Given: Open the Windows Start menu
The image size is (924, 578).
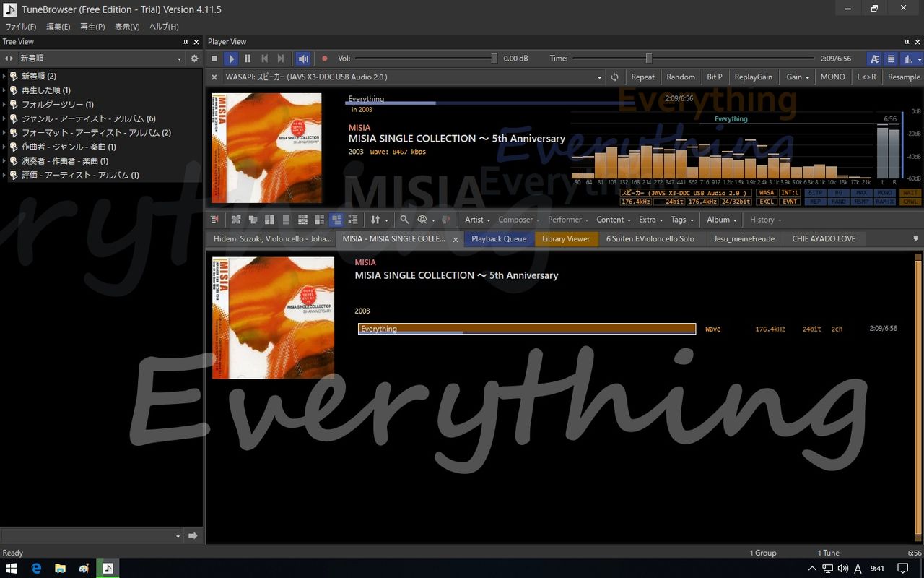Looking at the screenshot, I should [12, 569].
